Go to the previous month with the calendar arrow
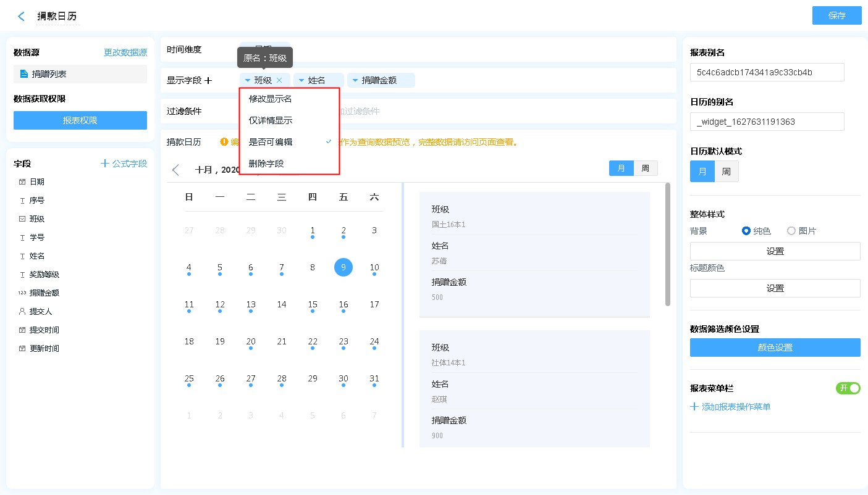 176,170
